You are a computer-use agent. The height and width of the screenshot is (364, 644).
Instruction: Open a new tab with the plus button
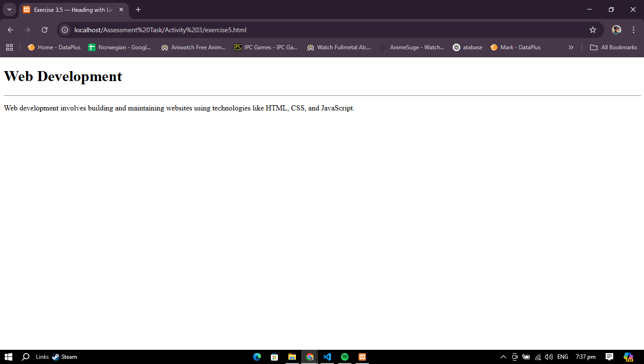(x=138, y=9)
